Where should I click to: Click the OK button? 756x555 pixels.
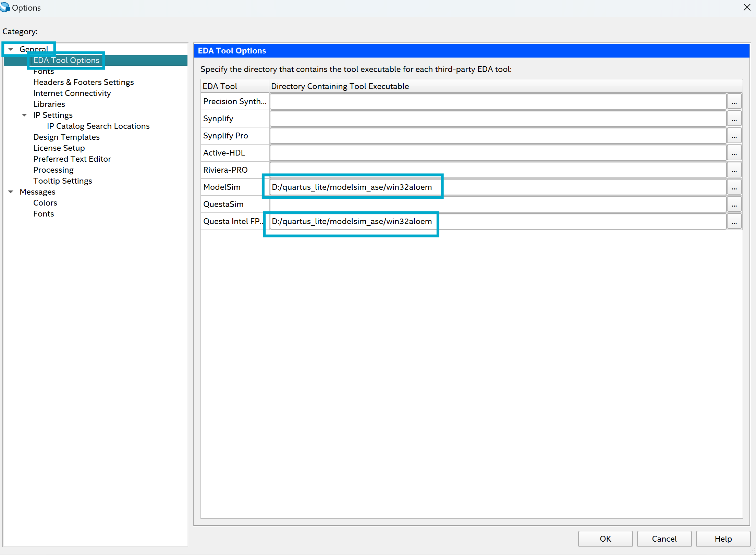605,539
